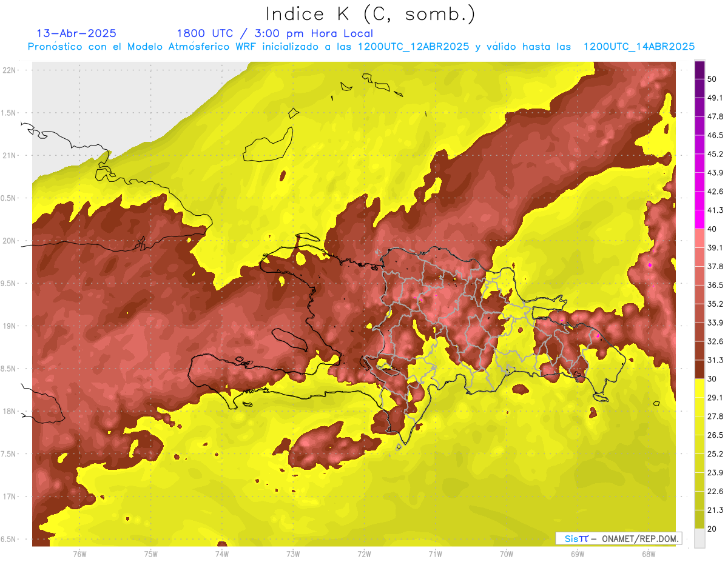Viewport: 728px width, 562px height.
Task: Click the legend value '27.8'
Action: (715, 416)
